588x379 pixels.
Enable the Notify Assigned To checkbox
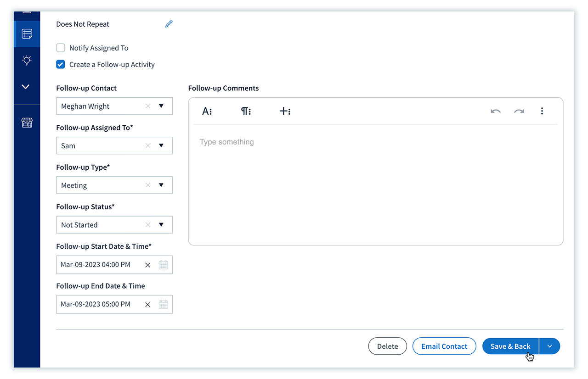tap(60, 48)
